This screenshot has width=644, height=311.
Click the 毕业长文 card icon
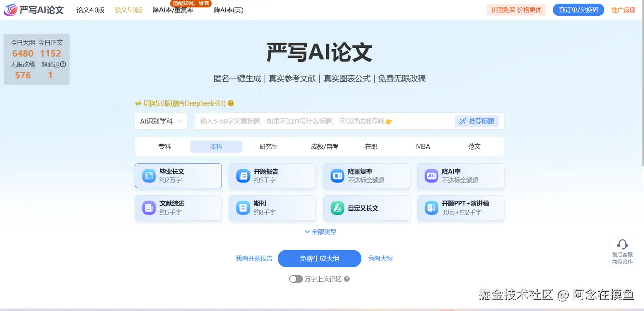tap(149, 176)
